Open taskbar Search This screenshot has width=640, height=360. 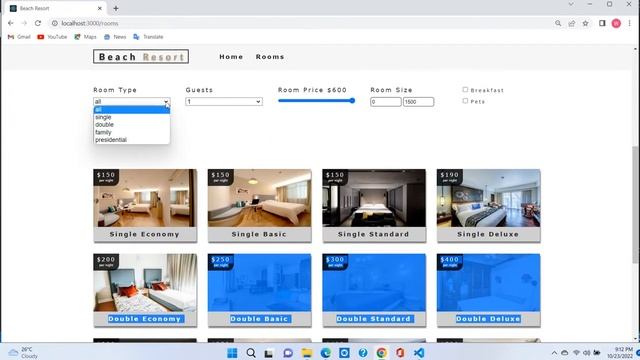251,353
